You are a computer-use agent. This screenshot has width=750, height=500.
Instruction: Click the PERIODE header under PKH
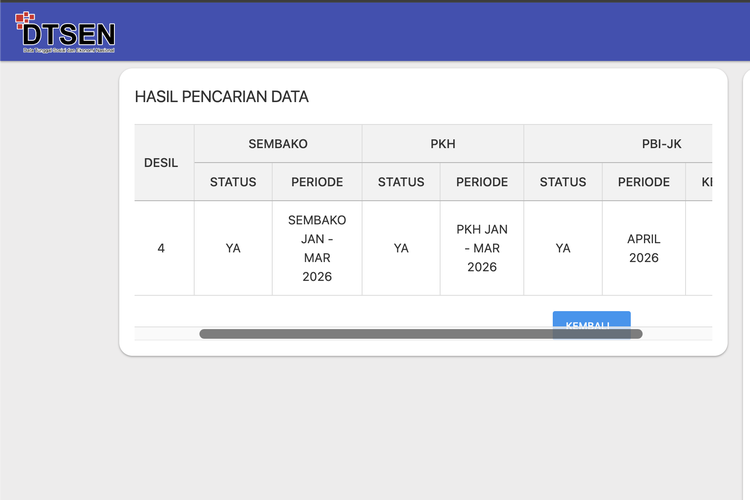(x=482, y=182)
